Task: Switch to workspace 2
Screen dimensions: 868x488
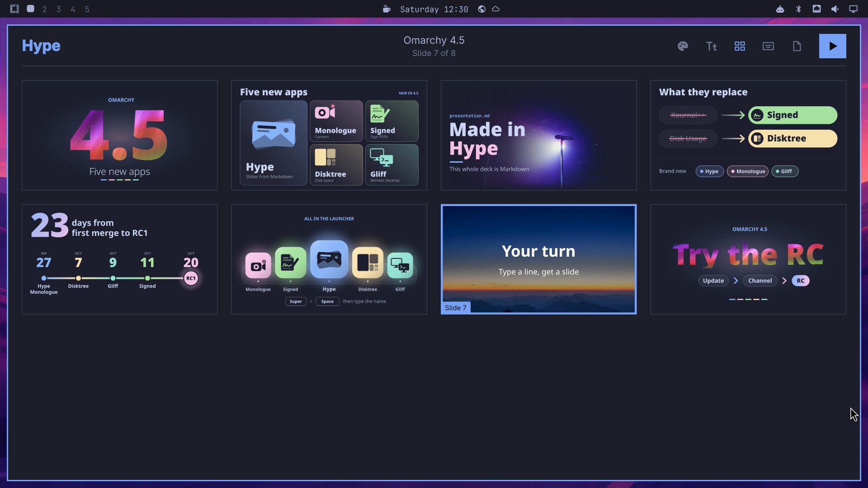Action: 44,9
